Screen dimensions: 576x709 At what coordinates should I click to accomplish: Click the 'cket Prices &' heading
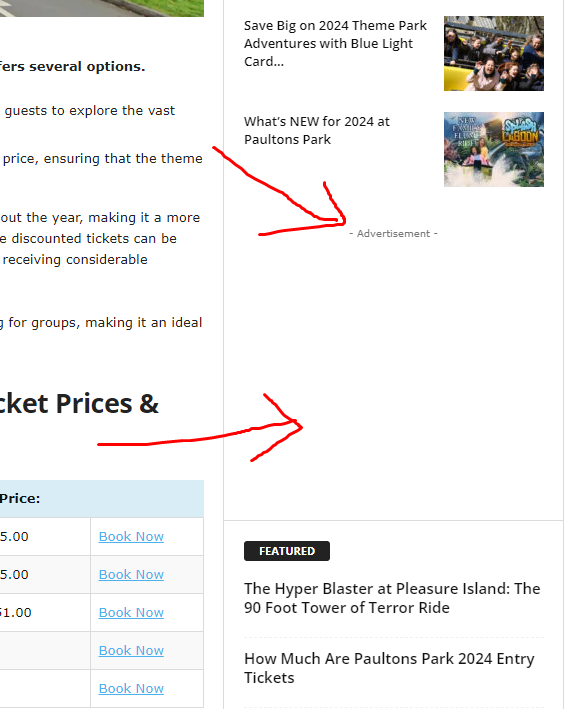pyautogui.click(x=79, y=403)
